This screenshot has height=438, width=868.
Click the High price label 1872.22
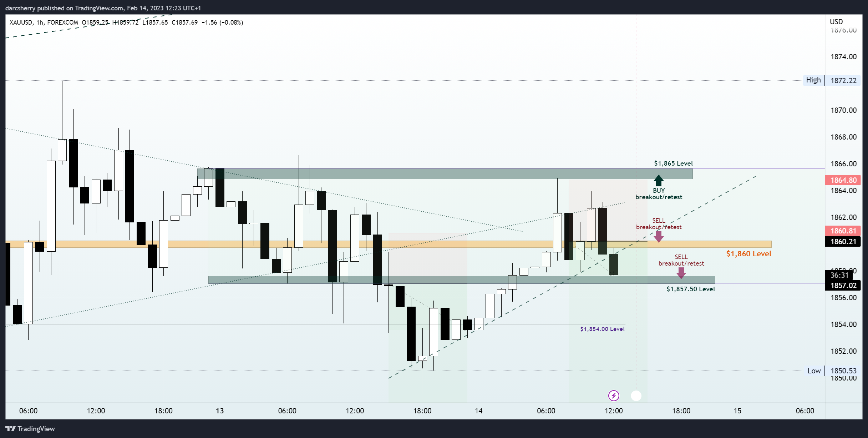click(843, 81)
